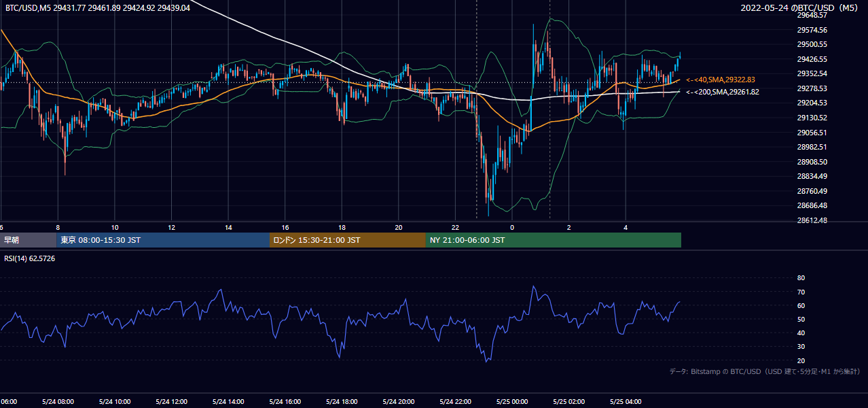Screen dimensions: 868x408
Task: Click midnight hour label 0 under the price chart
Action: coord(512,227)
